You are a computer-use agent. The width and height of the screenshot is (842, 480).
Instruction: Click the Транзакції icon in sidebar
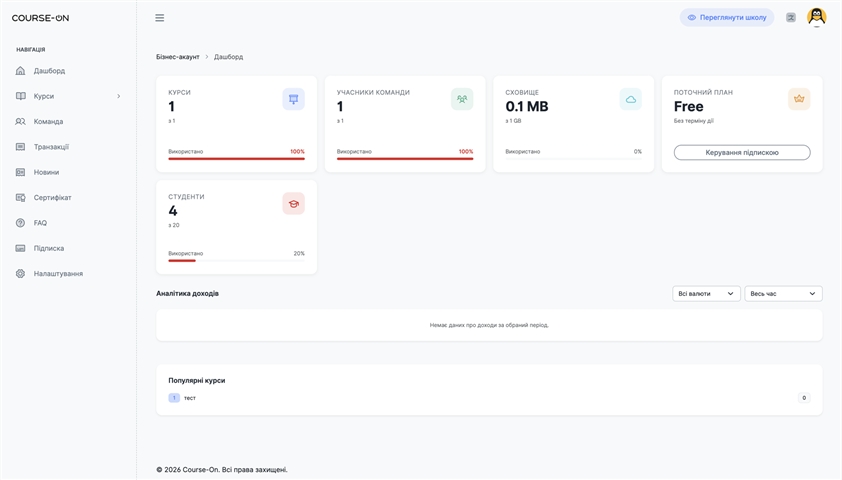pyautogui.click(x=20, y=147)
